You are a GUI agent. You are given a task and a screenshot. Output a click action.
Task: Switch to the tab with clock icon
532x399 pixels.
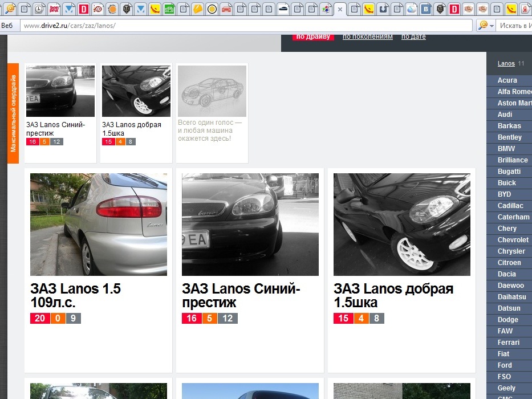pyautogui.click(x=39, y=9)
